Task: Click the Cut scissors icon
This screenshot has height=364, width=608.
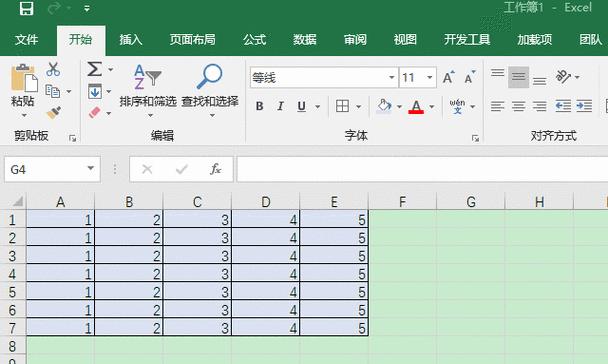Action: 53,69
